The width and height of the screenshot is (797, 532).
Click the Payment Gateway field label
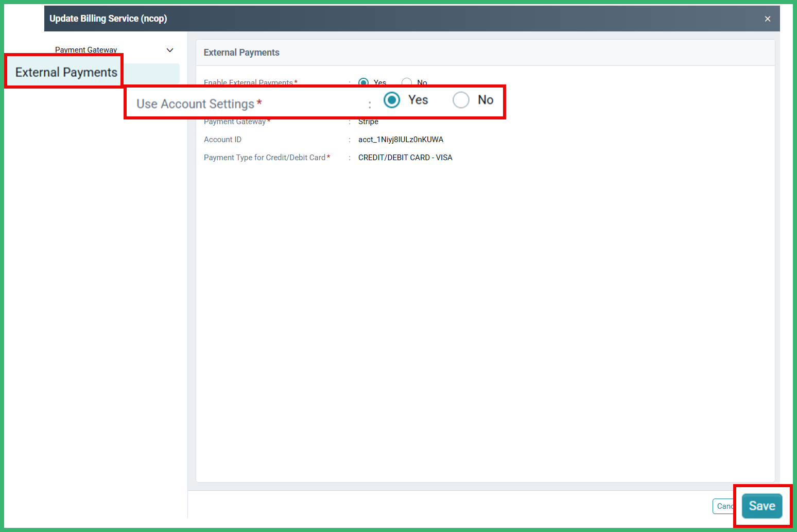pyautogui.click(x=234, y=122)
